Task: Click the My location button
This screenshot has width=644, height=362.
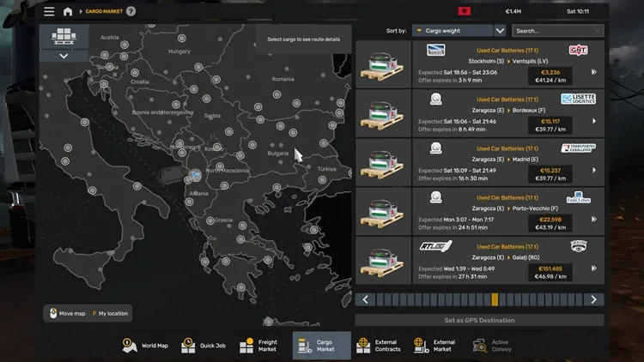Action: click(111, 313)
